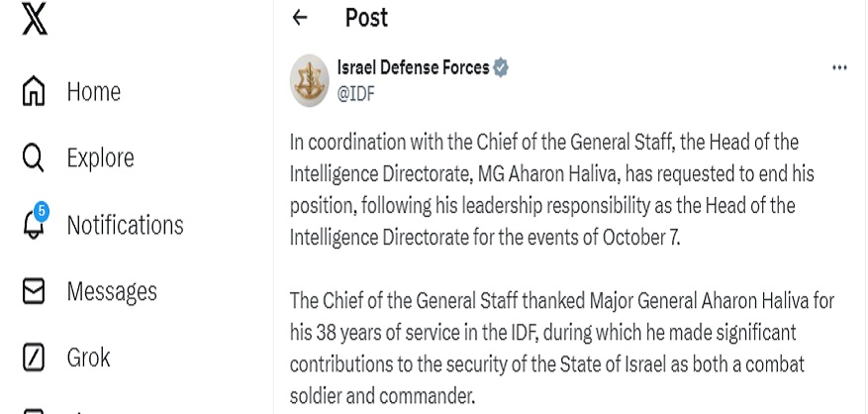Viewport: 868px width, 414px height.
Task: Click the paragraph thanking Major General Haliva
Action: 564,346
